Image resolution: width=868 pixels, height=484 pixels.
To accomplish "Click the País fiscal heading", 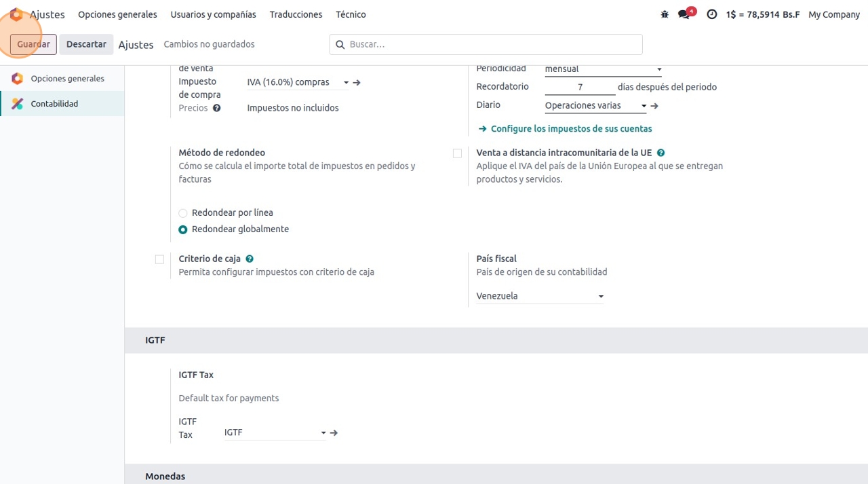I will pyautogui.click(x=496, y=259).
